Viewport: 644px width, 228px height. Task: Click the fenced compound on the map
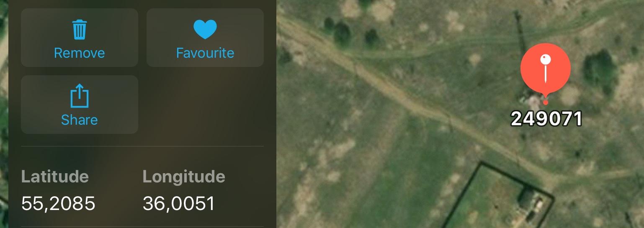(498, 197)
